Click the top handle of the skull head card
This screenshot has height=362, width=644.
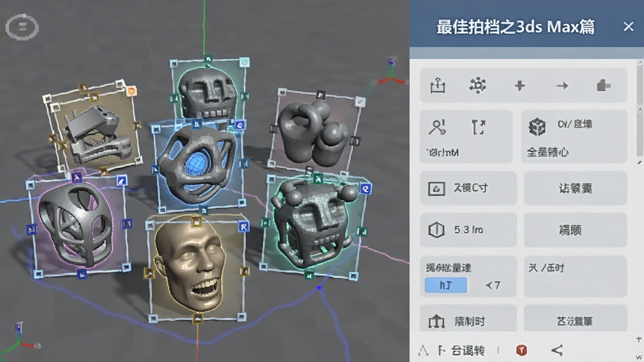[208, 60]
